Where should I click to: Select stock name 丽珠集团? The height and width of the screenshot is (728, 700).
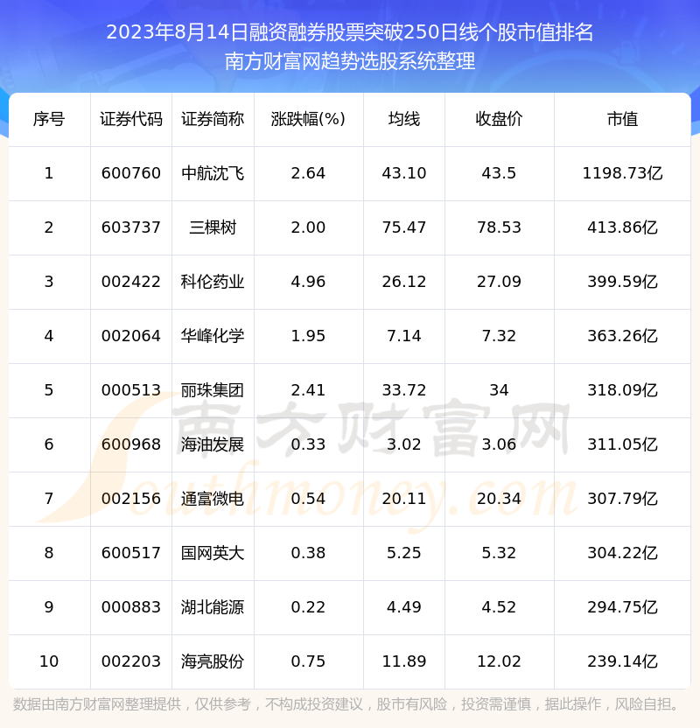213,390
